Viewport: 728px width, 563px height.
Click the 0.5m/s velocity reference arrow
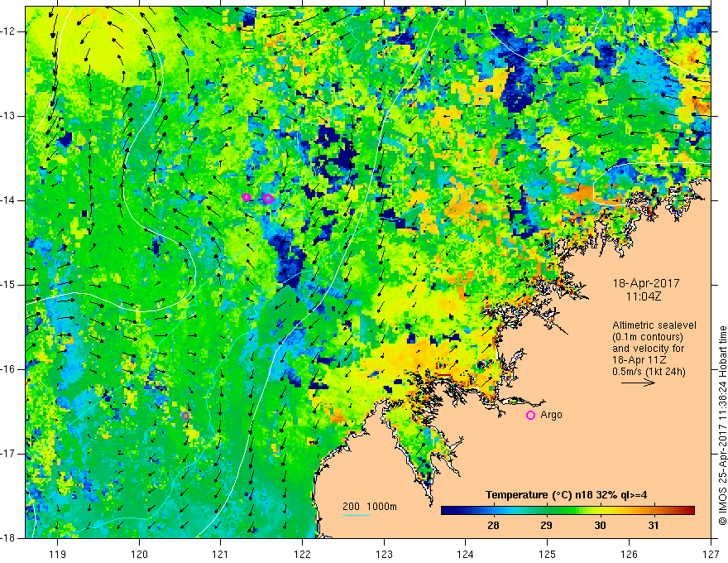coord(639,383)
